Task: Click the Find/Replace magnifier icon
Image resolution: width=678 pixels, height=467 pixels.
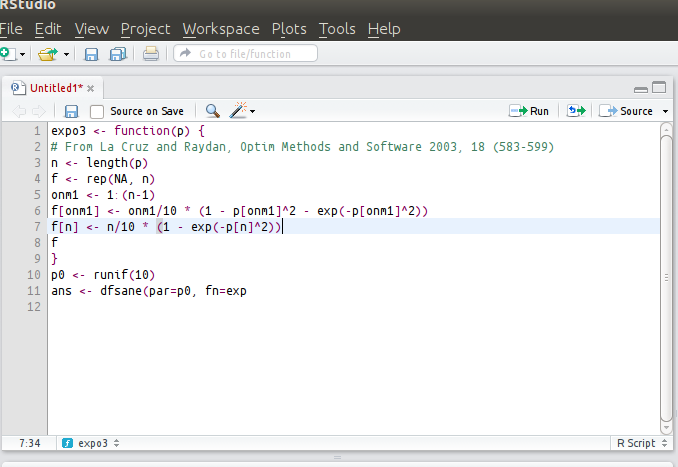Action: click(x=213, y=111)
